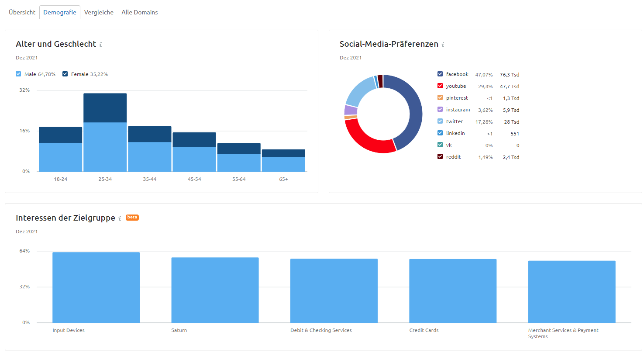Toggle the Female checkbox
This screenshot has height=353, width=644.
point(65,74)
